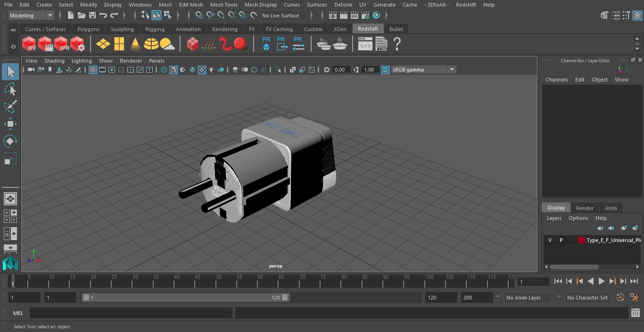The width and height of the screenshot is (644, 332).
Task: Create new scene file icon
Action: (71, 16)
